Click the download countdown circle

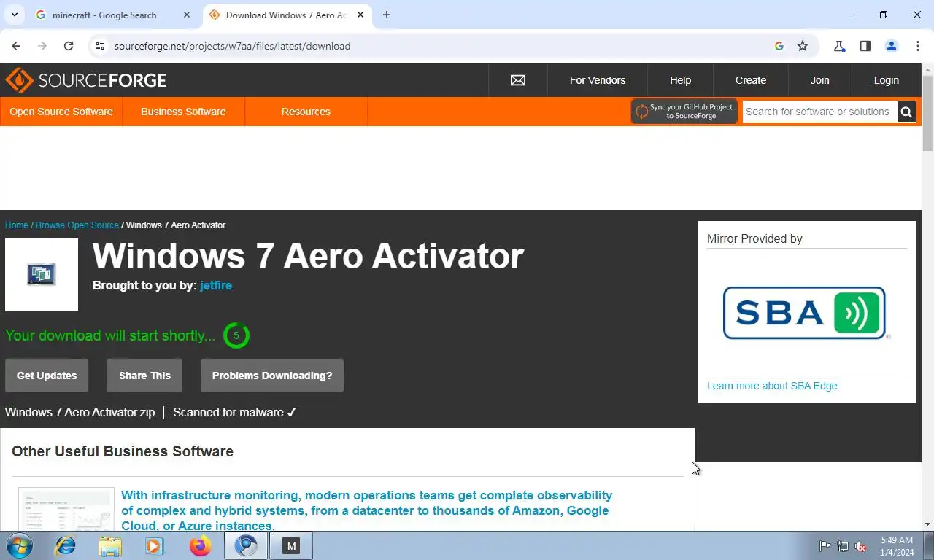(236, 335)
